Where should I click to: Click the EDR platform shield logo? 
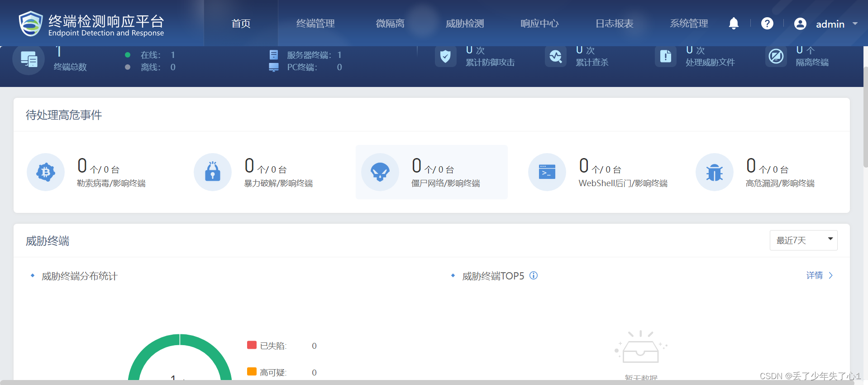click(31, 24)
